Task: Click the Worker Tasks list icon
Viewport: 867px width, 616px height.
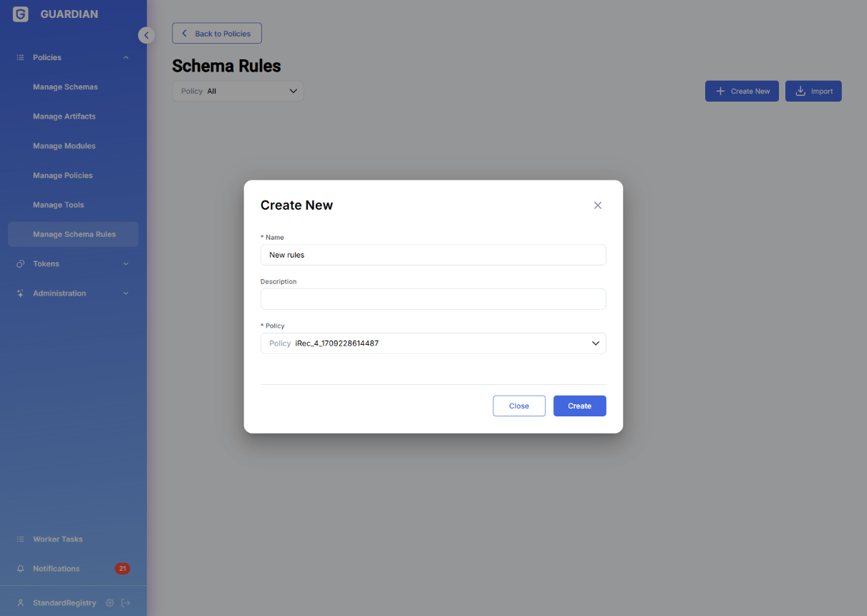Action: pos(21,539)
